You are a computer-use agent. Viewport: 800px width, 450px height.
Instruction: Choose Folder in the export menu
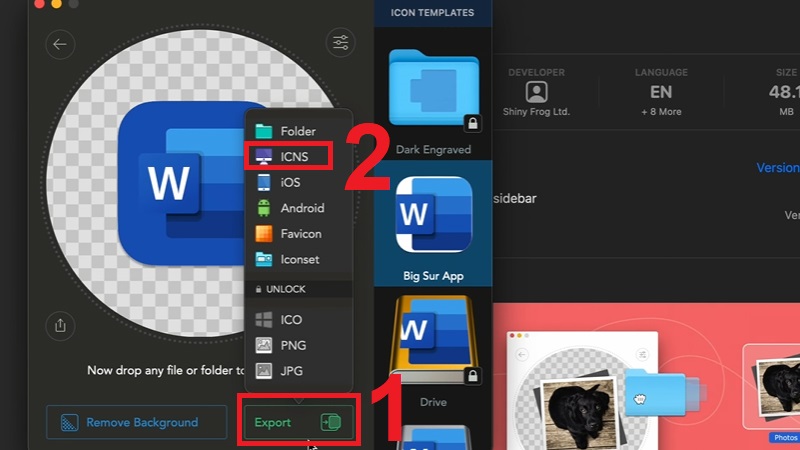(x=298, y=131)
